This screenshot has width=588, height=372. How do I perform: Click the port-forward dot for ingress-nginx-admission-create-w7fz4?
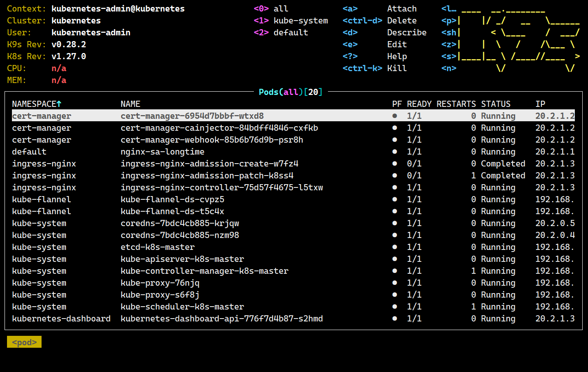[395, 164]
